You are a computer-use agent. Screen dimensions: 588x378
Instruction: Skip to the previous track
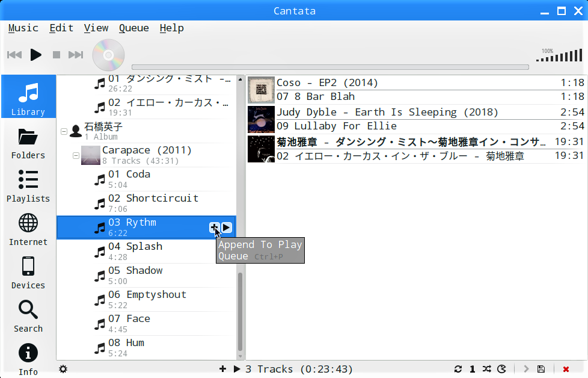14,55
